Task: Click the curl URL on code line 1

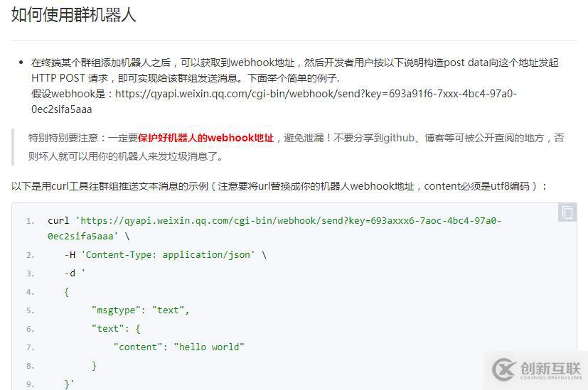Action: tap(289, 221)
